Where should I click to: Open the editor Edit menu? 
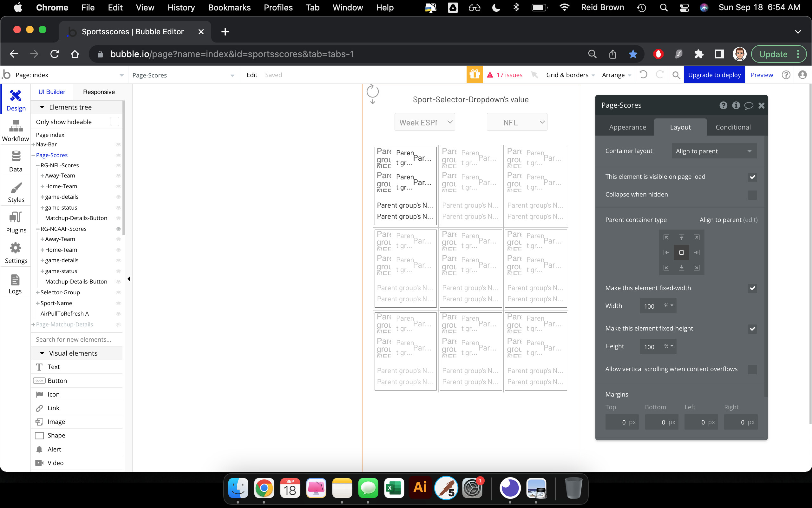pyautogui.click(x=252, y=75)
